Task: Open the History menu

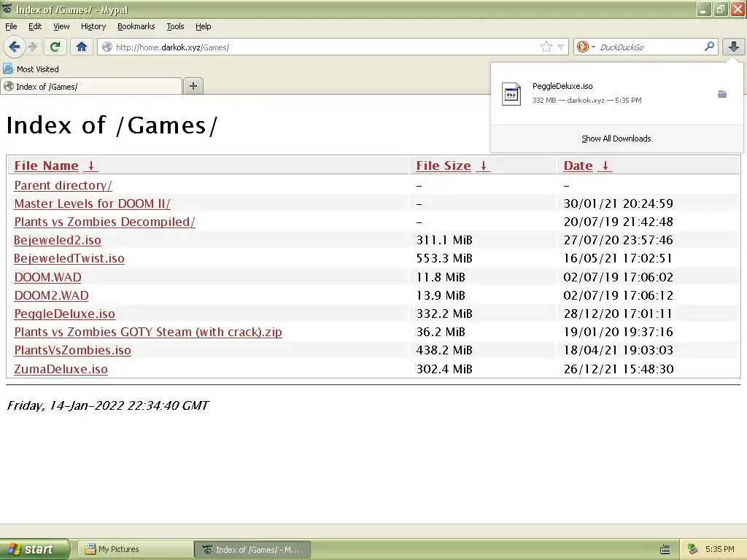Action: 93,26
